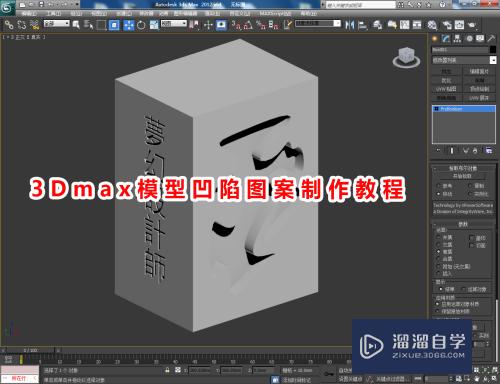Image resolution: width=500 pixels, height=384 pixels.
Task: Collapse the 拾取布尔对象 rollout
Action: pos(462,168)
